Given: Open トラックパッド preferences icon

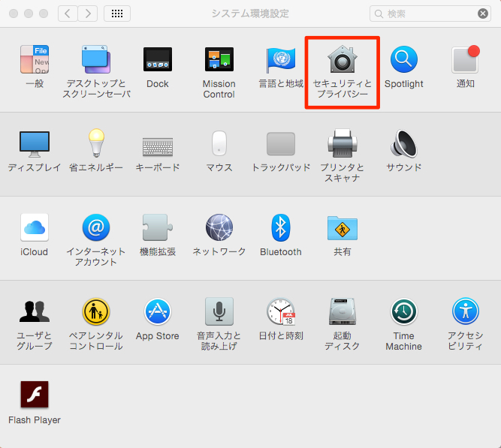Looking at the screenshot, I should coord(280,143).
